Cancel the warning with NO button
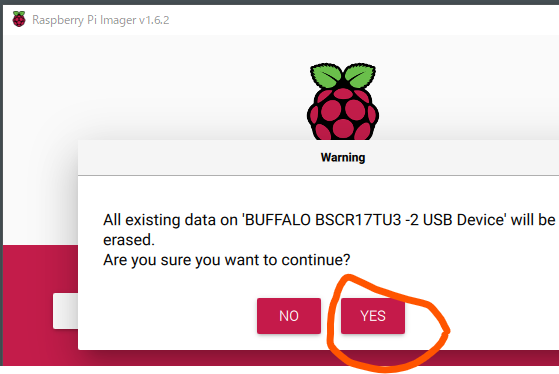Image resolution: width=559 pixels, height=374 pixels. [289, 316]
